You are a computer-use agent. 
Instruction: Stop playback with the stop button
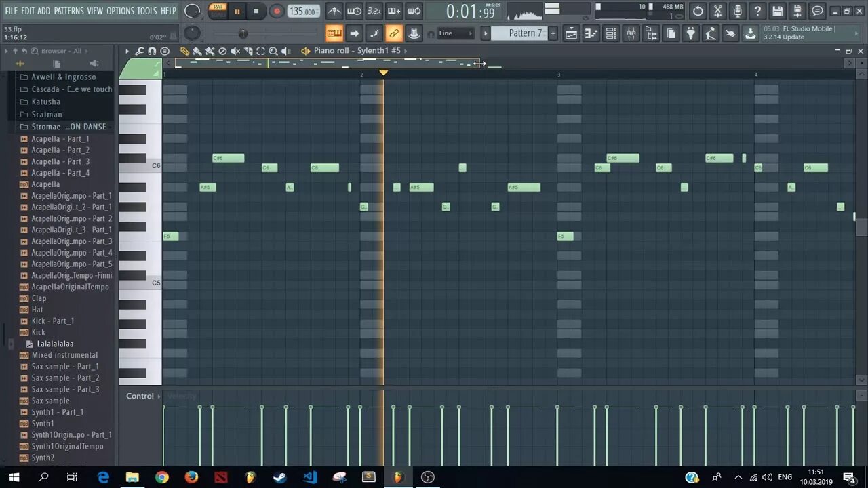tap(256, 11)
